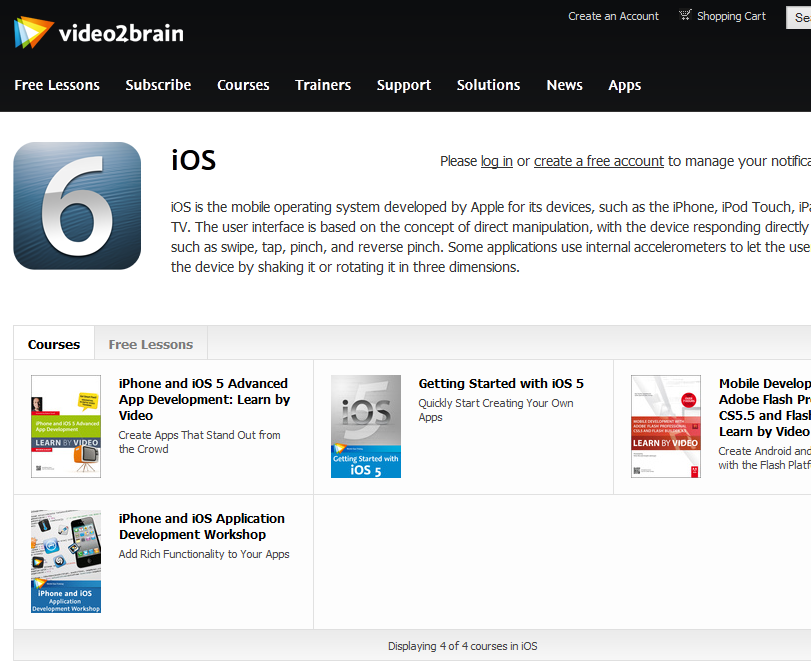
Task: Click 'Create Apps That Stand Out from the Crowd'
Action: click(200, 442)
